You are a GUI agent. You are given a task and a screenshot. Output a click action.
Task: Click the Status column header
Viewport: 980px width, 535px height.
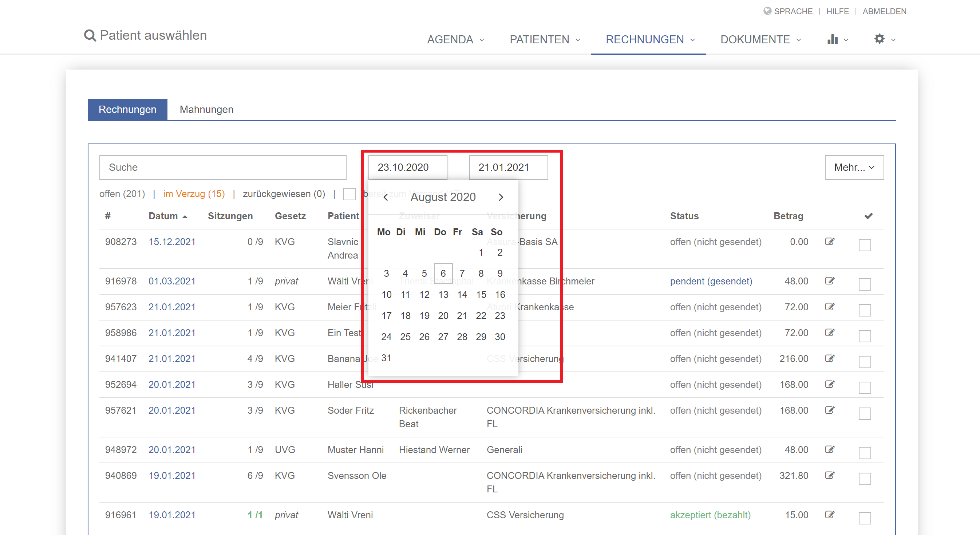click(x=684, y=216)
